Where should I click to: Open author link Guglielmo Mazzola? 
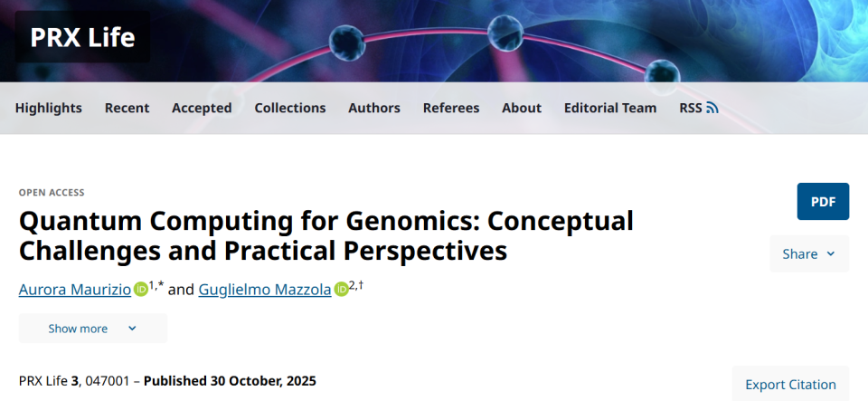(265, 290)
